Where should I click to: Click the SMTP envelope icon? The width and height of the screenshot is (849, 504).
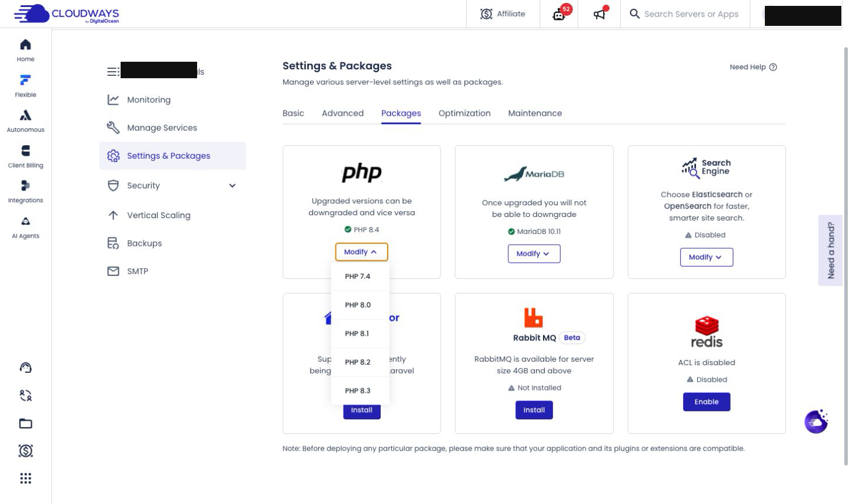(113, 271)
